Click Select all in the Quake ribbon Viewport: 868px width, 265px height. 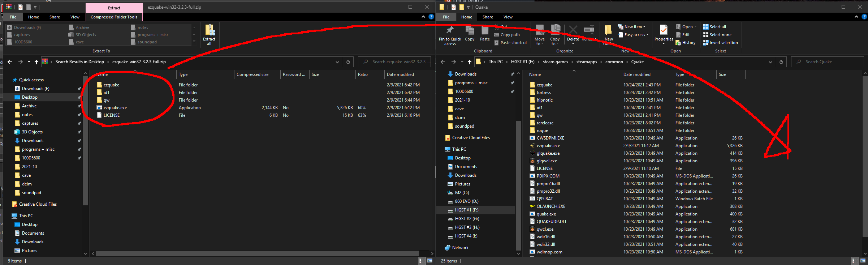tap(714, 27)
